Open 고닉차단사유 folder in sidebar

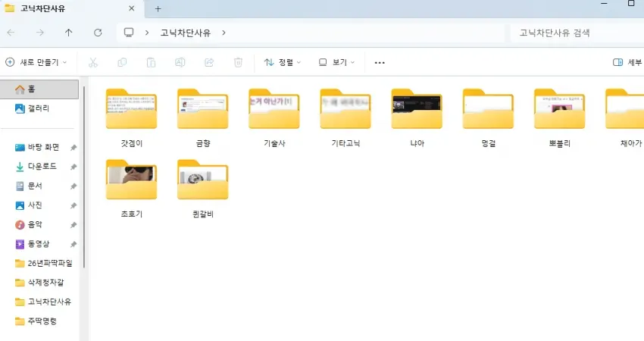point(45,302)
